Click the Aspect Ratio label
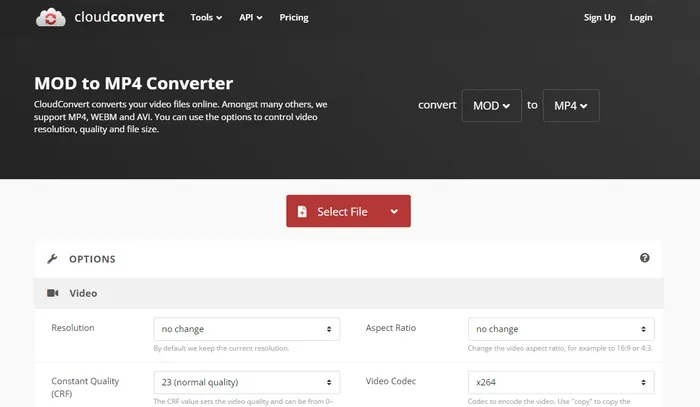This screenshot has height=407, width=700. [x=391, y=328]
